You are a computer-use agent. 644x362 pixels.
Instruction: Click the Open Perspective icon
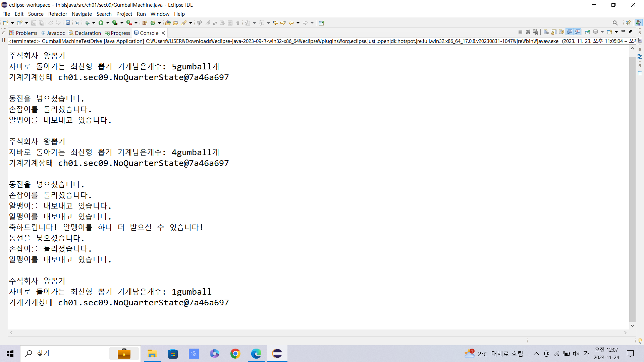click(628, 23)
